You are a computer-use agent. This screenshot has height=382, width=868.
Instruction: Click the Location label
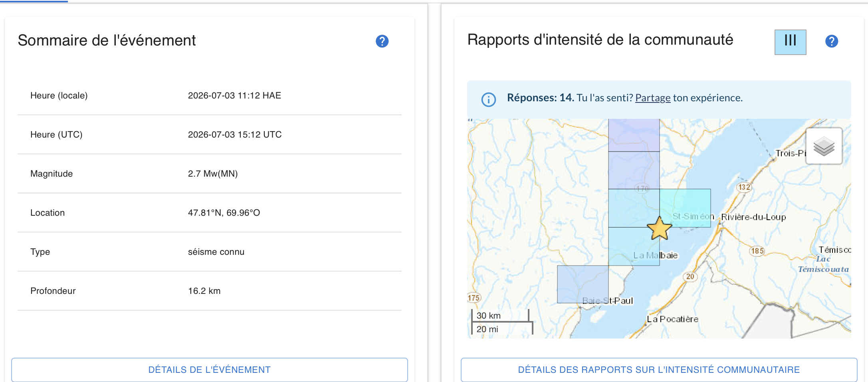tap(48, 213)
